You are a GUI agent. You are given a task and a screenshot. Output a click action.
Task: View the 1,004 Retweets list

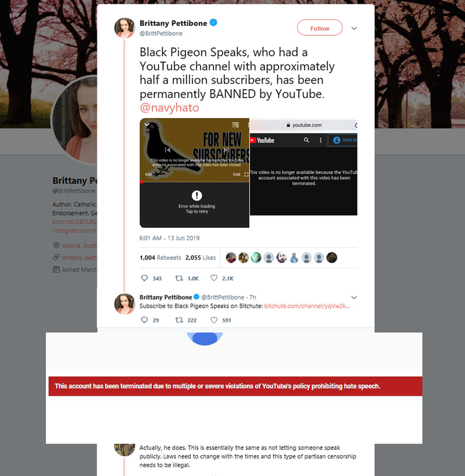point(160,258)
